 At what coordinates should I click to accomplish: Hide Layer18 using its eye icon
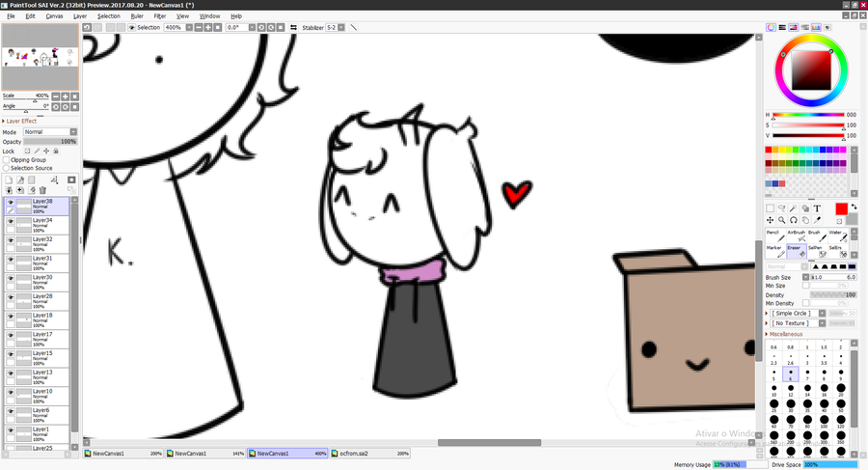click(11, 317)
